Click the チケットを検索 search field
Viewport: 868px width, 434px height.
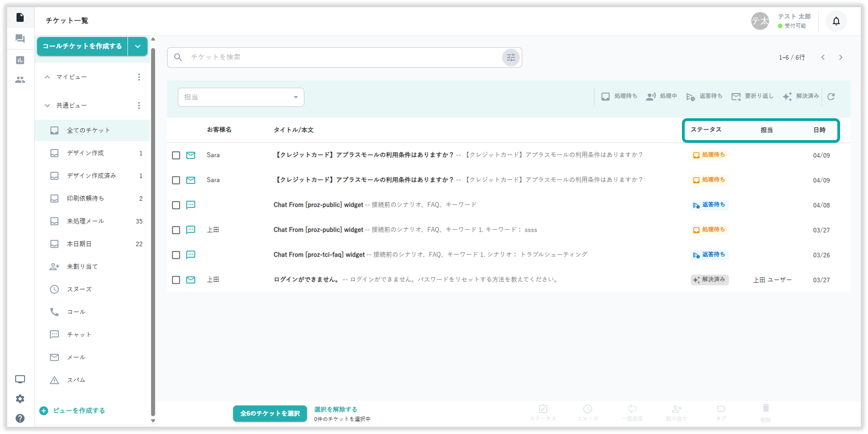pyautogui.click(x=337, y=58)
